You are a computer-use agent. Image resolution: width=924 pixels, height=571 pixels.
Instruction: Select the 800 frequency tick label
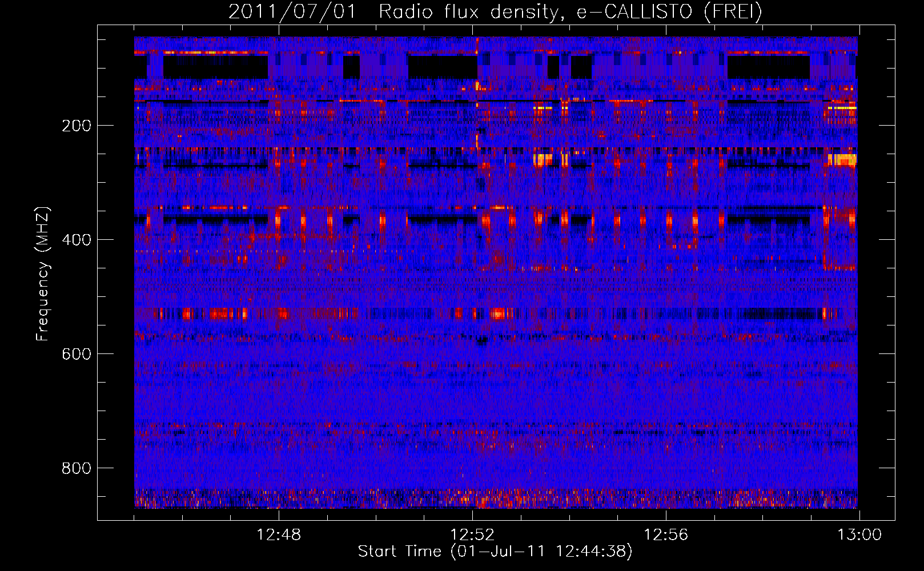click(x=76, y=468)
